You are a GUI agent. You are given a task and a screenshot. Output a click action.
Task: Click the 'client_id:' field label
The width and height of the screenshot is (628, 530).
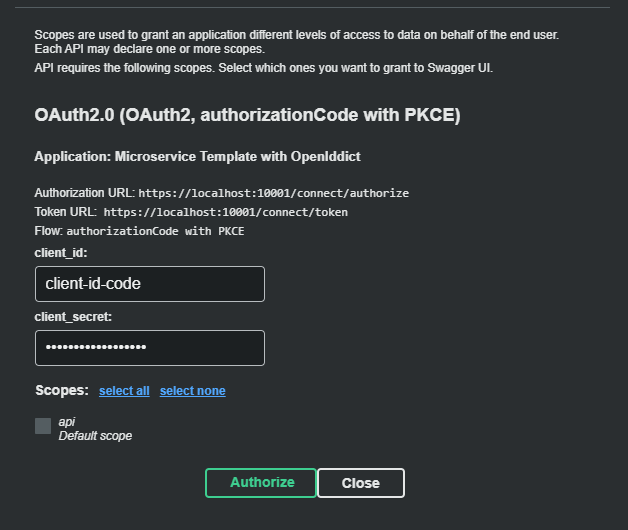[61, 253]
